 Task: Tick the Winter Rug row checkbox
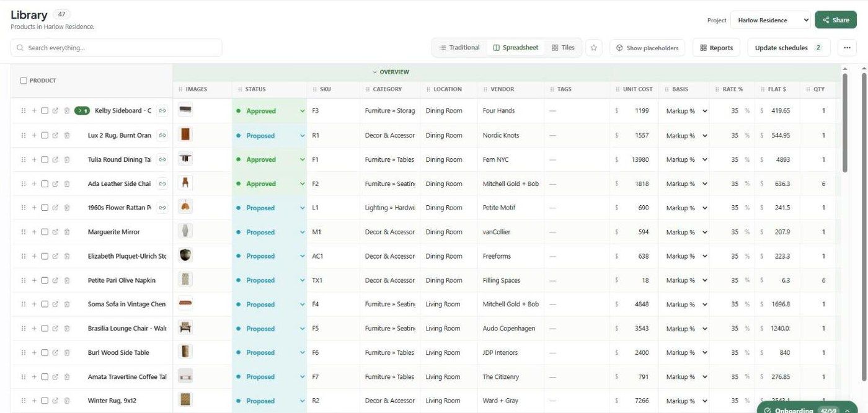pos(45,401)
